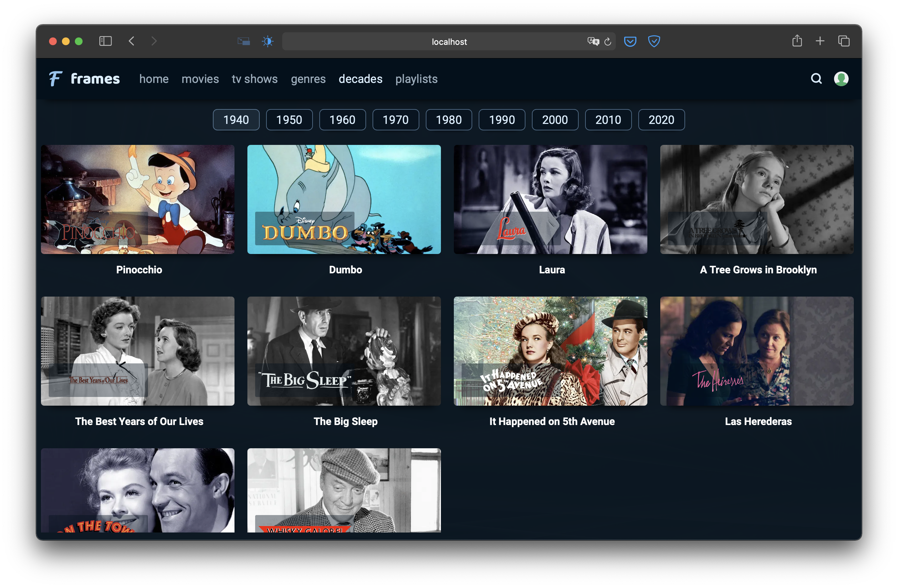The width and height of the screenshot is (898, 588).
Task: Click the share icon in toolbar
Action: click(797, 41)
